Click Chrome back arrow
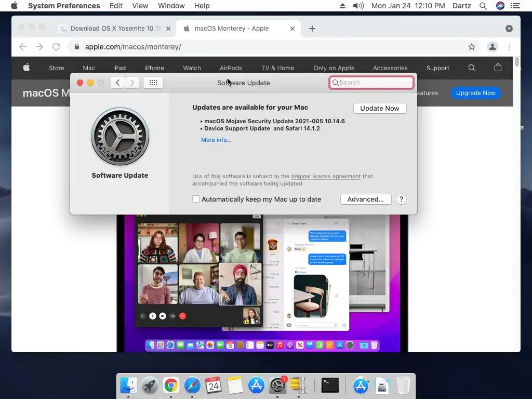This screenshot has width=532, height=399. tap(23, 47)
